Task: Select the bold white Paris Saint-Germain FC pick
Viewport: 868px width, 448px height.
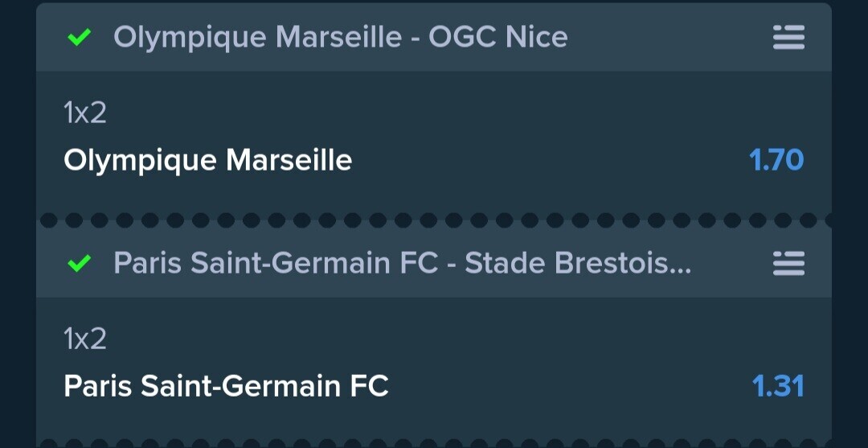Action: pyautogui.click(x=226, y=386)
